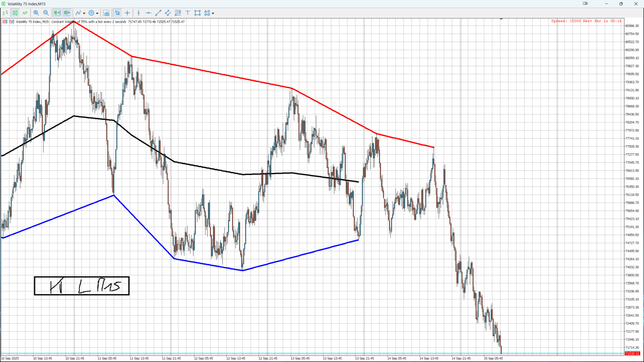Add a text label with T tool
The height and width of the screenshot is (362, 644).
[x=188, y=13]
